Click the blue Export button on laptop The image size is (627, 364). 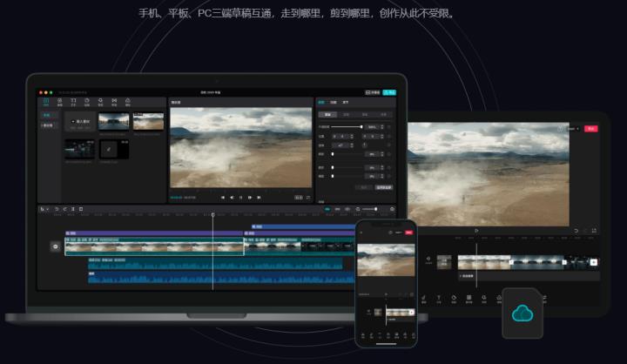coord(391,91)
